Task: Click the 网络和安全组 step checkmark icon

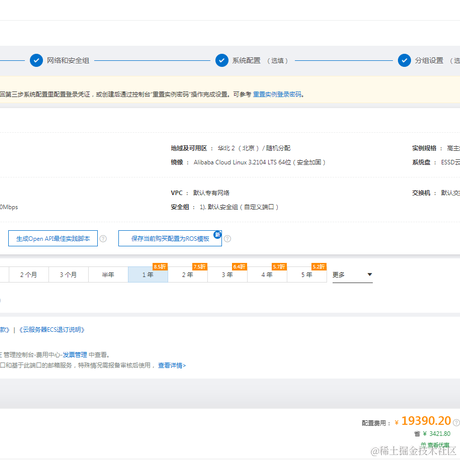Action: 36,60
